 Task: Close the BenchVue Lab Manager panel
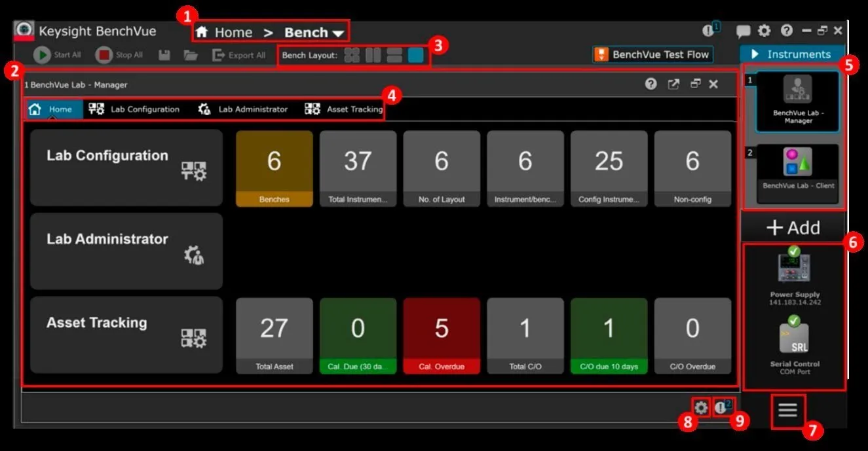(713, 84)
